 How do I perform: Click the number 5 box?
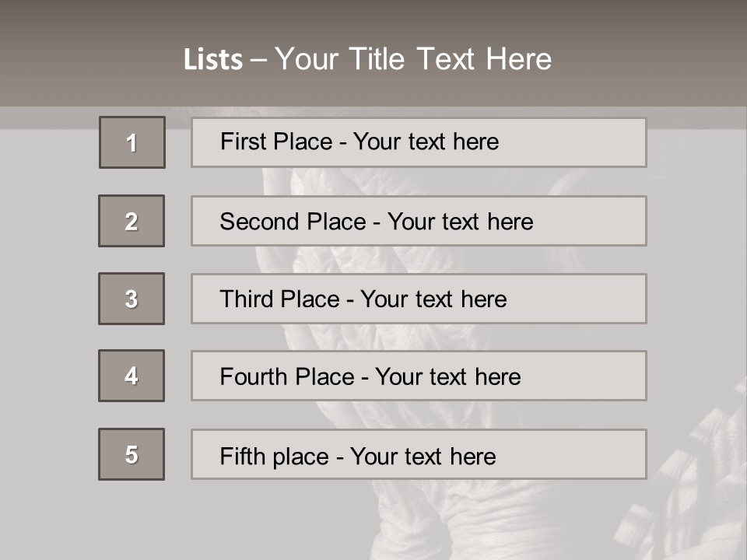click(x=132, y=454)
